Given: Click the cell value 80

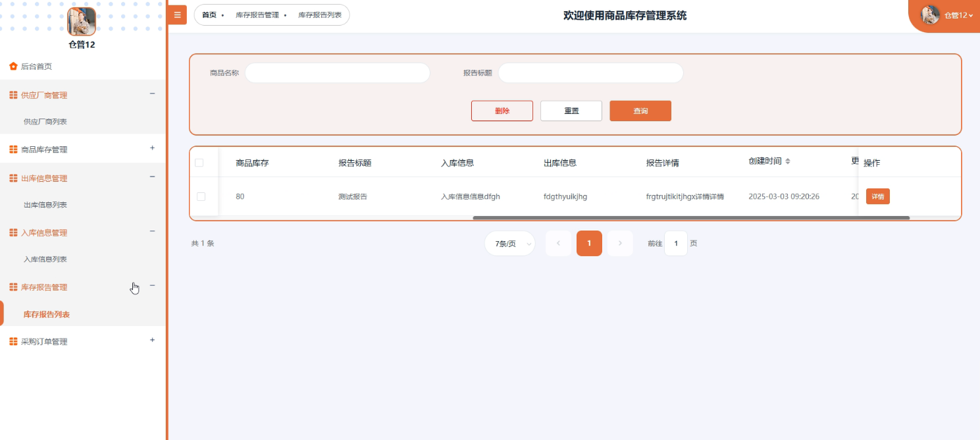Looking at the screenshot, I should 240,196.
